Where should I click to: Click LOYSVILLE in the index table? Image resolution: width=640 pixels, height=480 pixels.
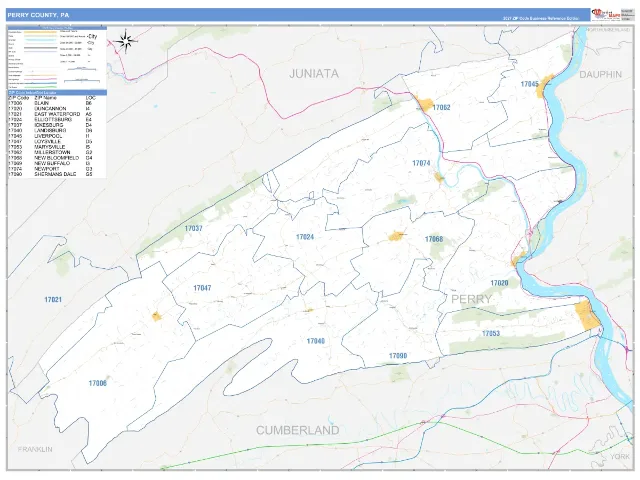(x=47, y=142)
